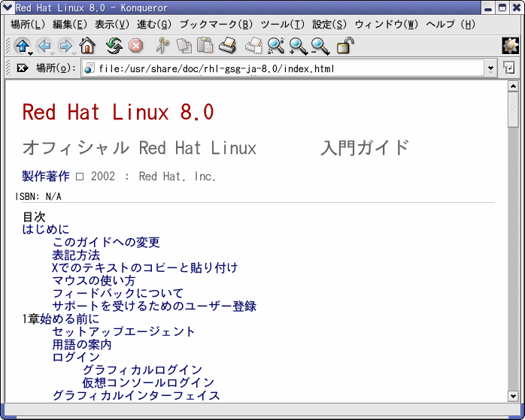Open the ツール(T) menu
This screenshot has width=525, height=420.
[282, 24]
